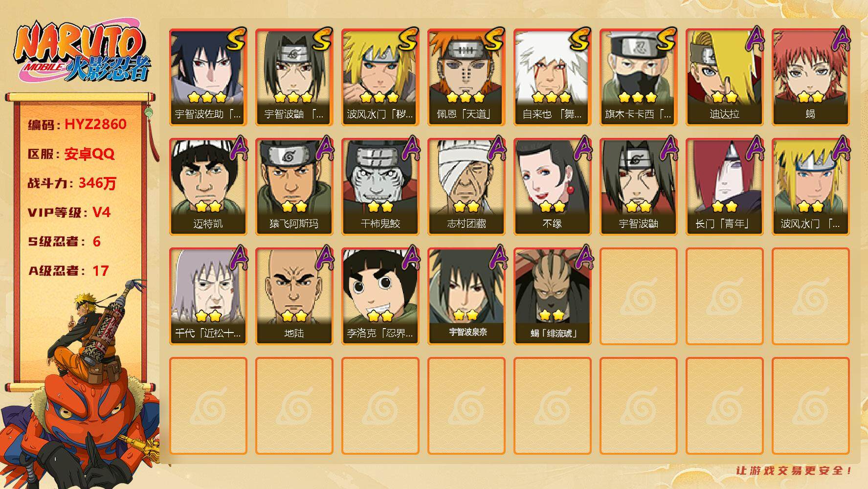Viewport: 868px width, 489px height.
Task: Open the 志村团藏 card
Action: click(466, 187)
